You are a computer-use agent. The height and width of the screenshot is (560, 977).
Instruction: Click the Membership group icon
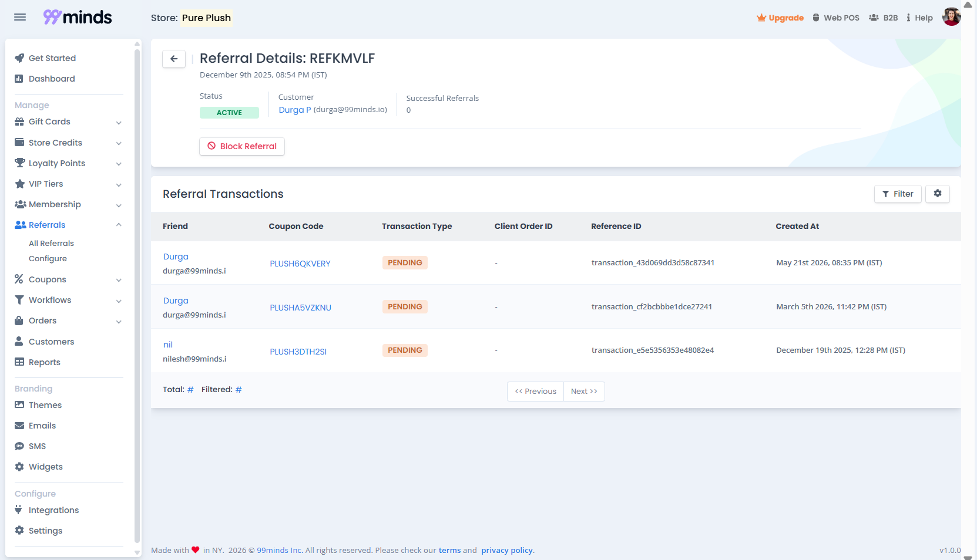[20, 204]
